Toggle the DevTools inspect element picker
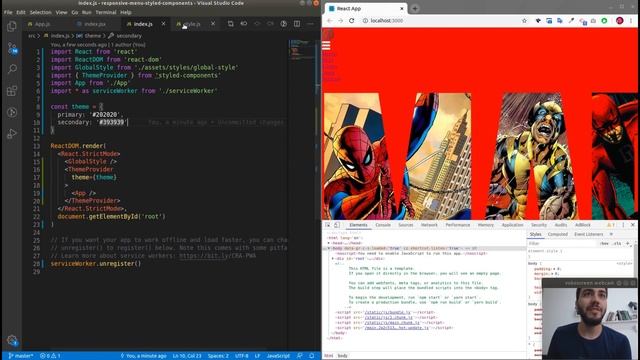This screenshot has height=360, width=640. [327, 225]
